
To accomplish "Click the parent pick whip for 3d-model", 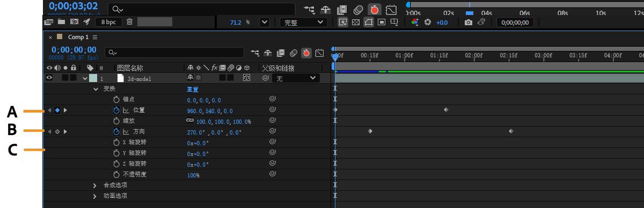I will [265, 78].
